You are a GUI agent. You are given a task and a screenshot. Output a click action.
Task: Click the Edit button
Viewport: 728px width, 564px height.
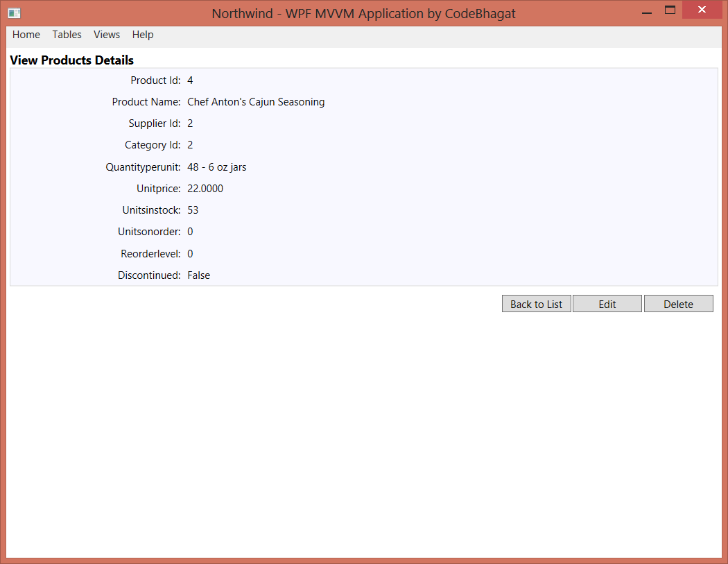(x=607, y=304)
